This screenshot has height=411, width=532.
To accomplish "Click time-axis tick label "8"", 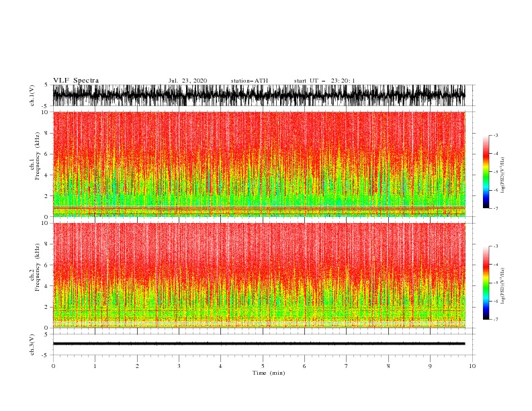I will coord(388,366).
